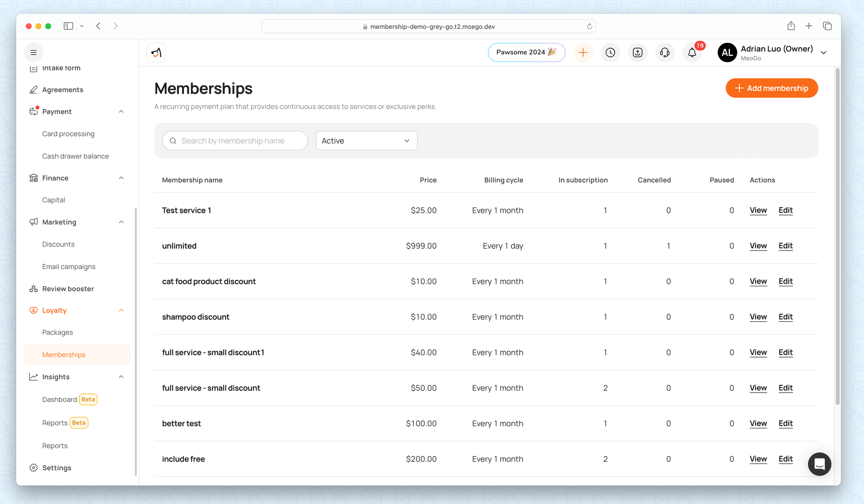Image resolution: width=864 pixels, height=504 pixels.
Task: Click the upload icon in top bar
Action: click(x=637, y=53)
